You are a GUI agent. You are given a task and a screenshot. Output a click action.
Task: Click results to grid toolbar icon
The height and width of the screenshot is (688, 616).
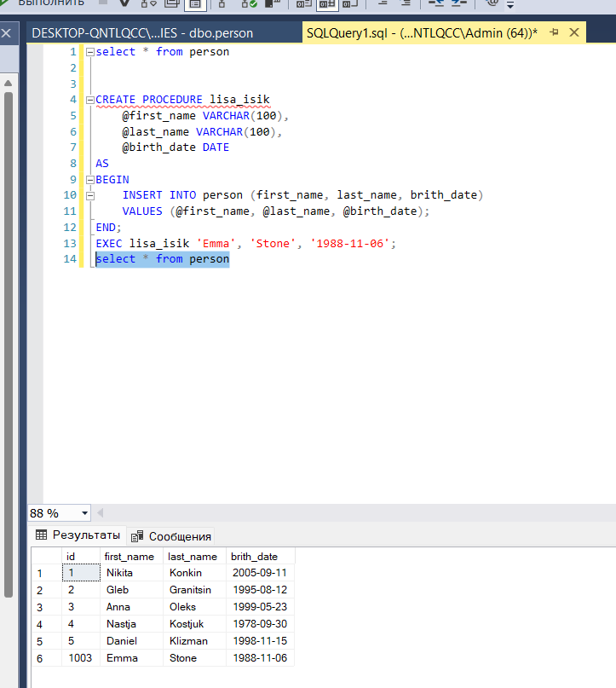327,4
